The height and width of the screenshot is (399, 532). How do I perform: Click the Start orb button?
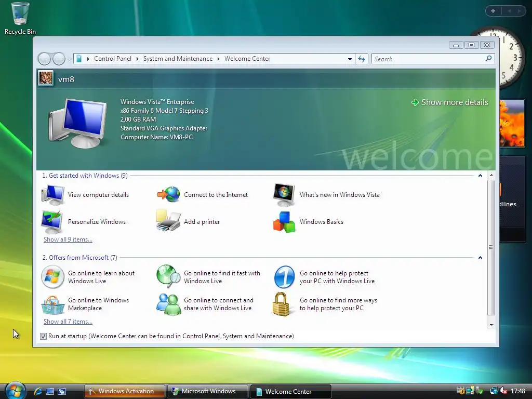(15, 391)
